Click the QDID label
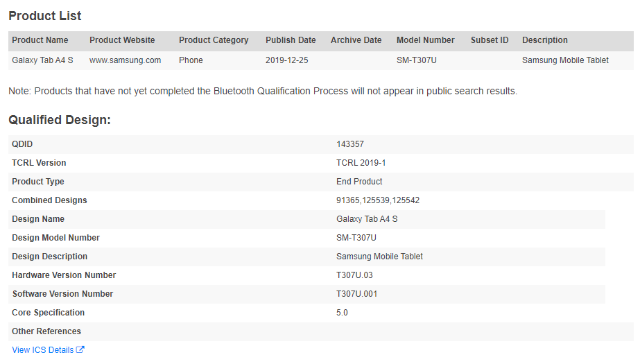 pyautogui.click(x=22, y=144)
